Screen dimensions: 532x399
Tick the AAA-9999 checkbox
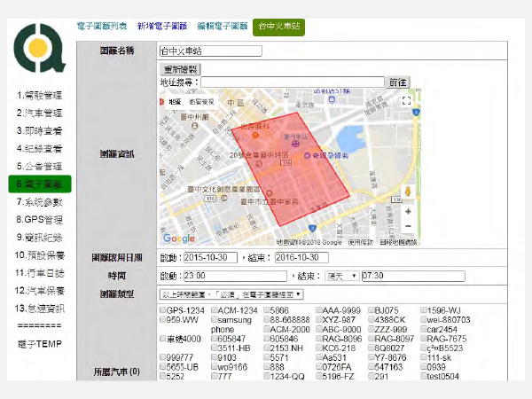[x=319, y=309]
